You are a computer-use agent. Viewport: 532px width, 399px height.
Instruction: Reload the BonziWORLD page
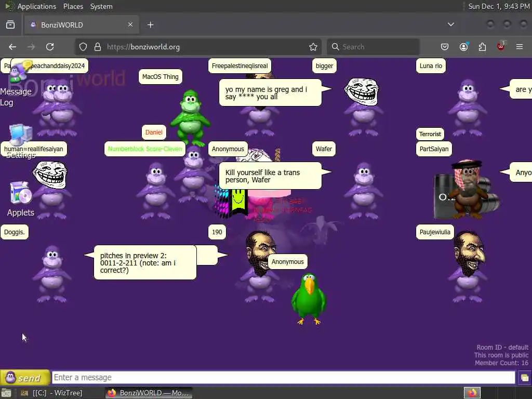coord(50,47)
